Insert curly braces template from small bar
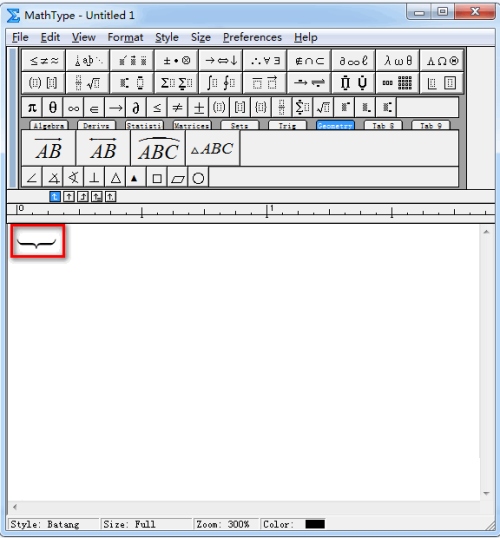 point(261,108)
